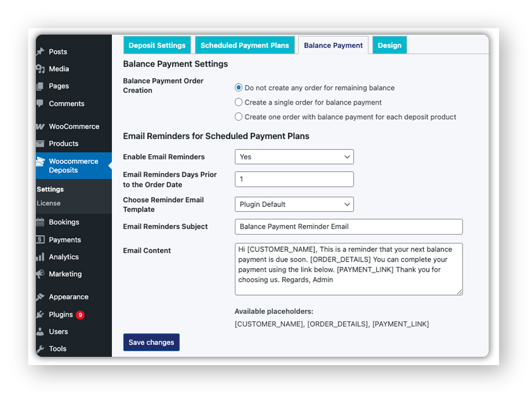
Task: Click the Marketing megaphone icon
Action: coord(41,274)
